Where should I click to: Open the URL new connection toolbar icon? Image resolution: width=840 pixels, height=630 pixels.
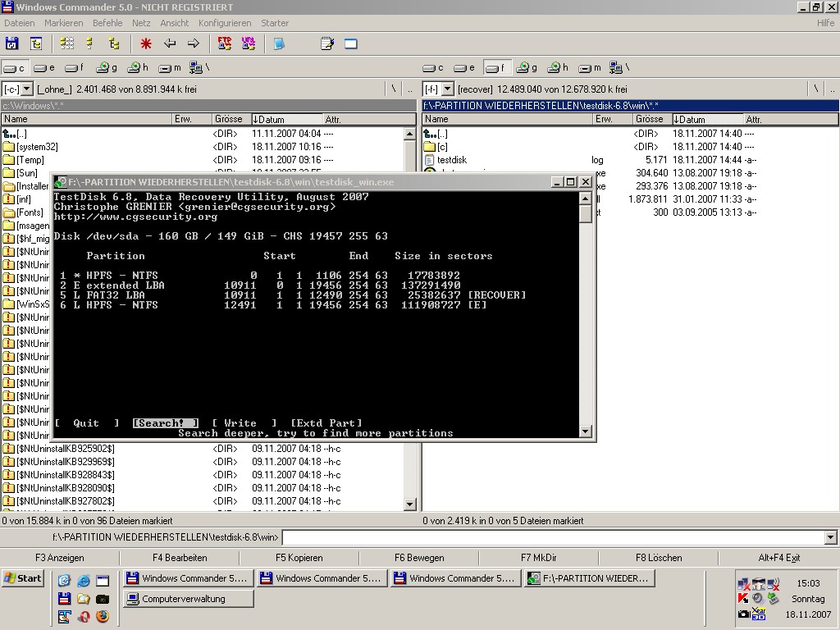coord(249,43)
